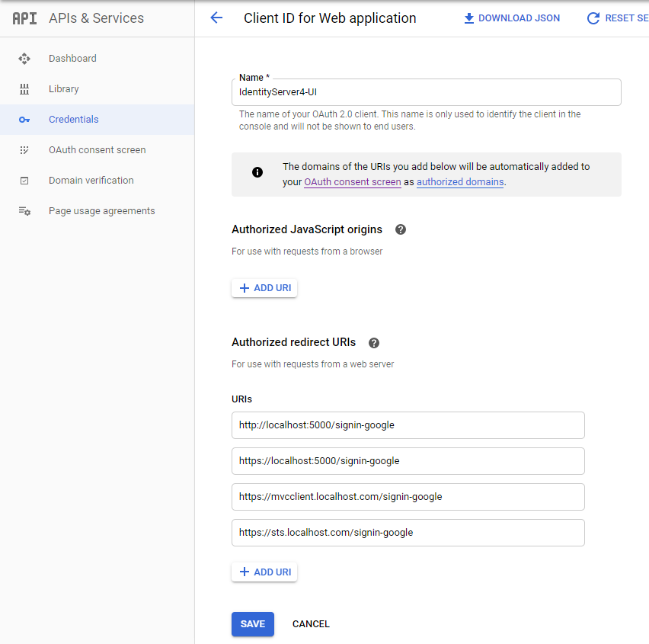Screen dimensions: 649x644
Task: Click the mvcclient.localhost.com URI field
Action: coord(408,497)
